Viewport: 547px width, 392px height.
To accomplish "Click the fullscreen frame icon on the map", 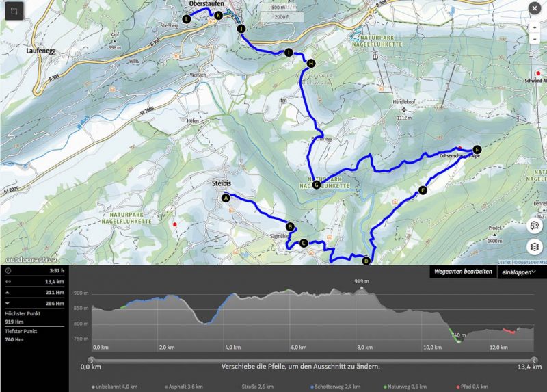I will (14, 11).
